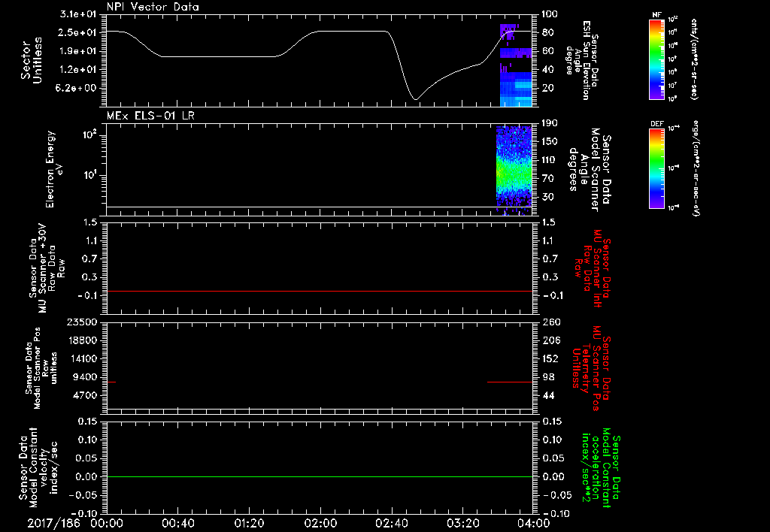Click the "4700" scanner position tick label

click(x=85, y=395)
